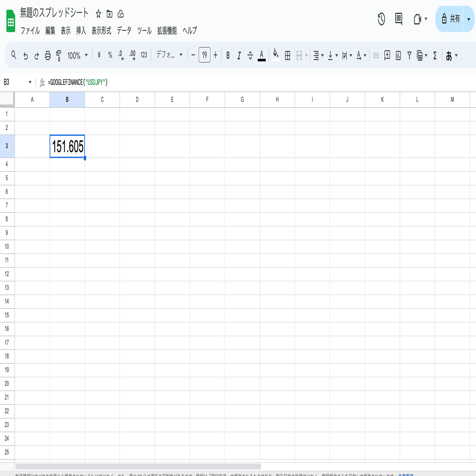Open the データ menu
Viewport: 476px width, 476px height.
pos(124,31)
